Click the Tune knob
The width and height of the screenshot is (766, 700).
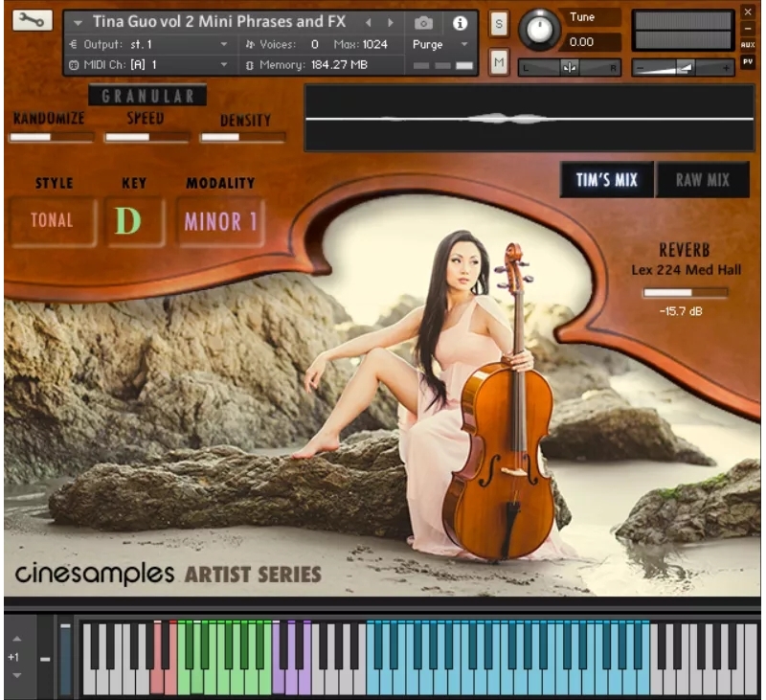click(539, 30)
